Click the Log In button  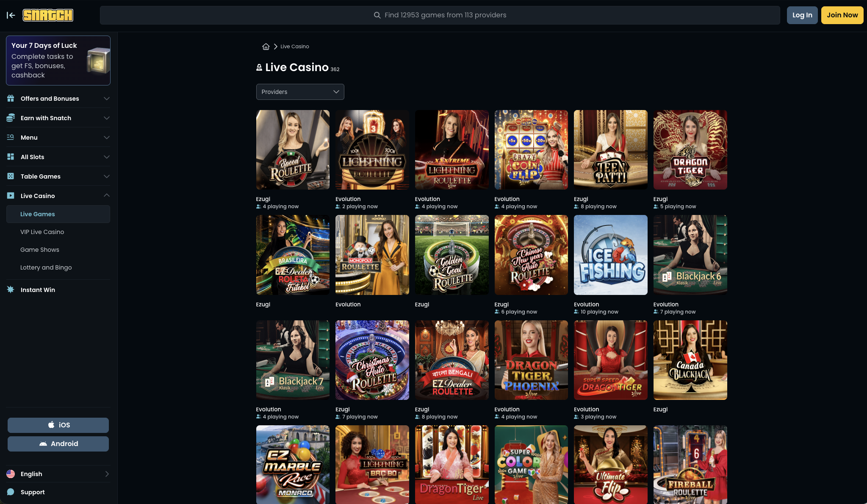click(x=802, y=15)
